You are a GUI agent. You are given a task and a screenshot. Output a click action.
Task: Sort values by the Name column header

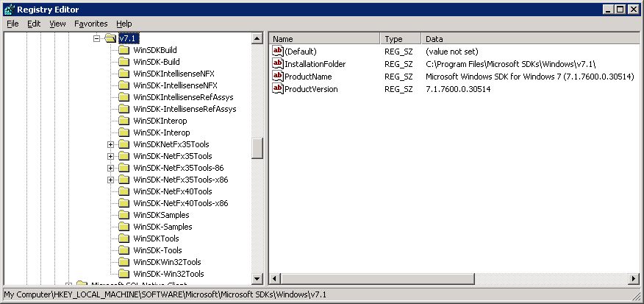point(324,39)
